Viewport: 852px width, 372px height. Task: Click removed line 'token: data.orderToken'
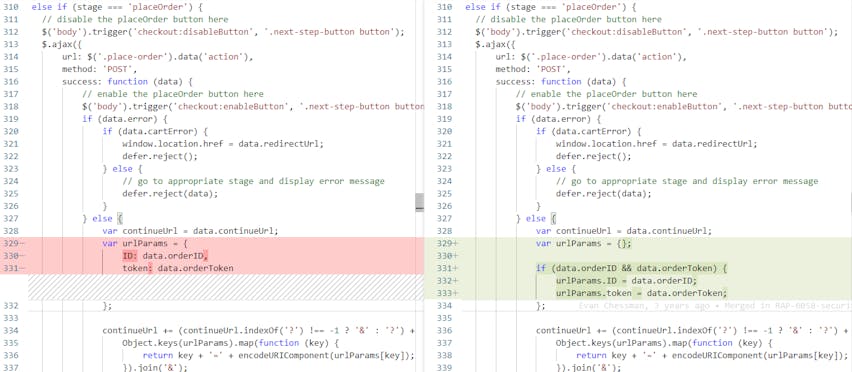click(178, 268)
